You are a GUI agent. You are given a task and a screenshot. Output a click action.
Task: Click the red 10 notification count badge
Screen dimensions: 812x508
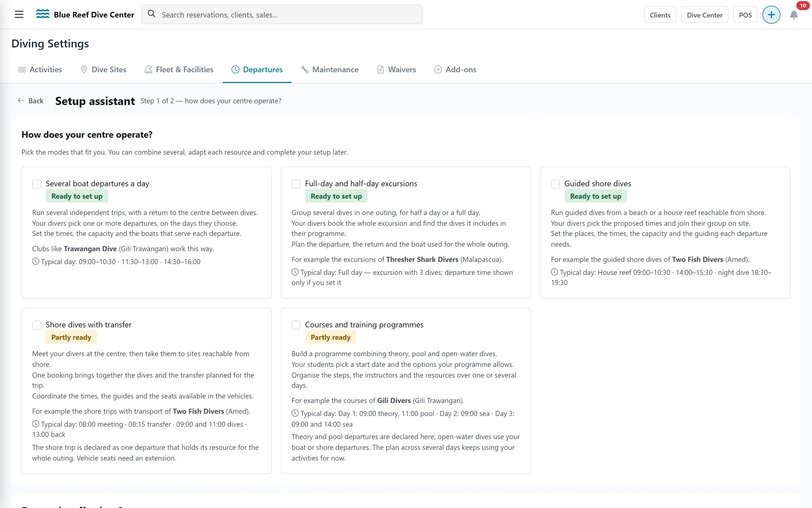(803, 5)
